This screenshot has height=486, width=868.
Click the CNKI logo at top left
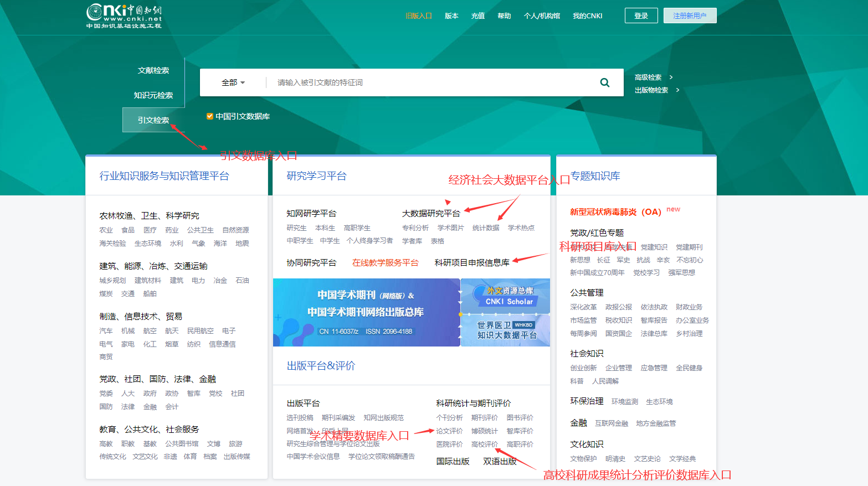click(x=124, y=17)
